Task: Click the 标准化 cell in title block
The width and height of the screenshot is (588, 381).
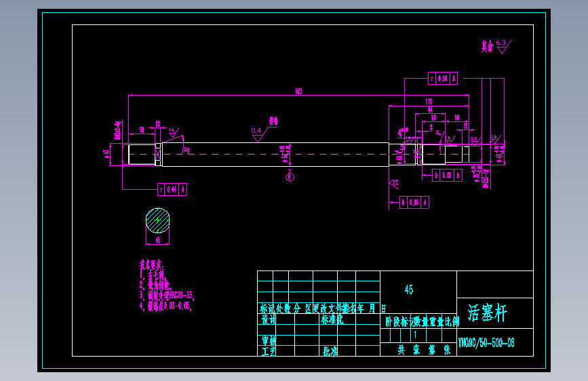Action: pos(332,319)
